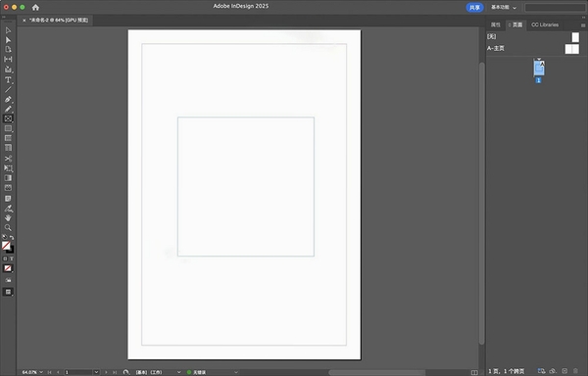Choose the Gap tool
The height and width of the screenshot is (376, 588).
(x=8, y=59)
